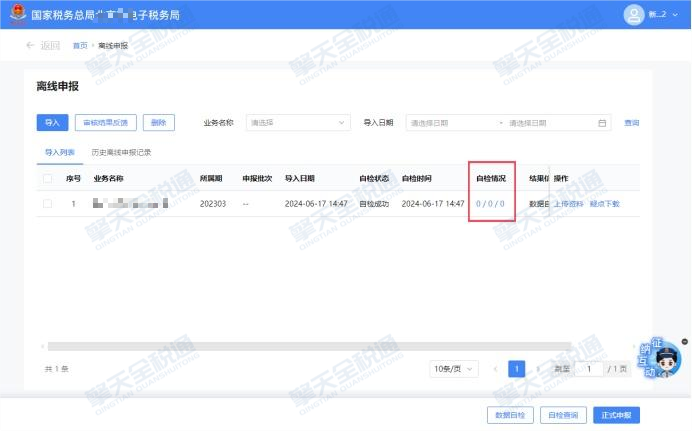The height and width of the screenshot is (431, 692).
Task: Click the 上传资料 link in row 1
Action: click(x=570, y=203)
